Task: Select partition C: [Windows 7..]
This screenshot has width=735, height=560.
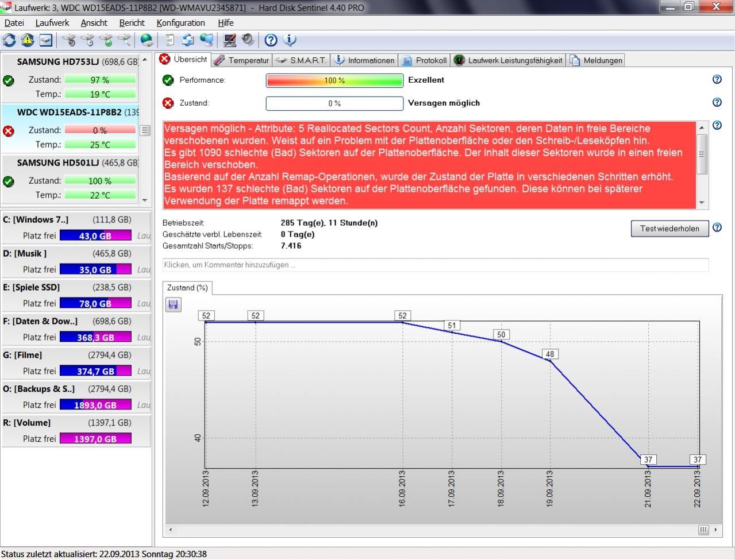Action: 75,227
